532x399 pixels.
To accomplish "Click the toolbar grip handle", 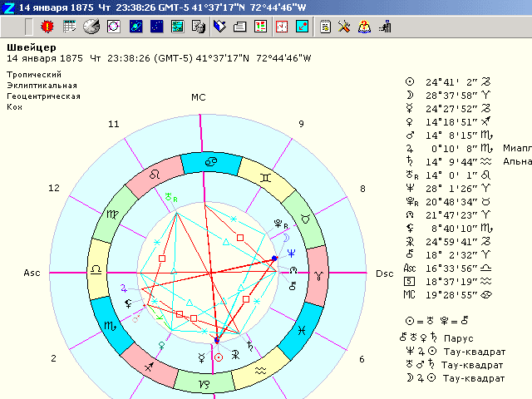I will (29, 27).
